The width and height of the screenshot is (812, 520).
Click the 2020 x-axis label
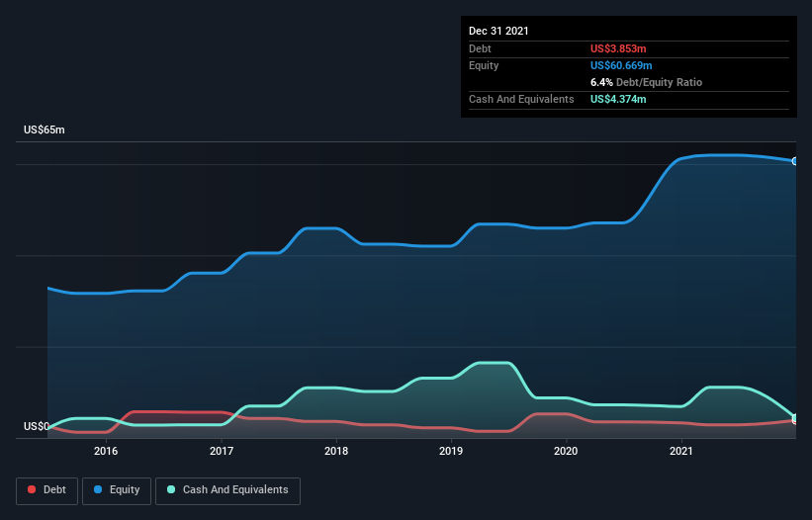click(x=566, y=451)
